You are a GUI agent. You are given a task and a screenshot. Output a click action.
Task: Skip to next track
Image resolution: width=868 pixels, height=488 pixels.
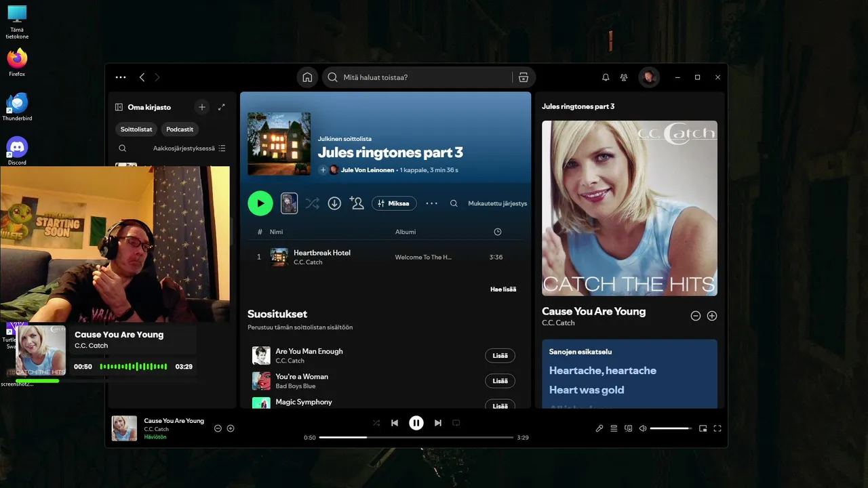click(438, 423)
